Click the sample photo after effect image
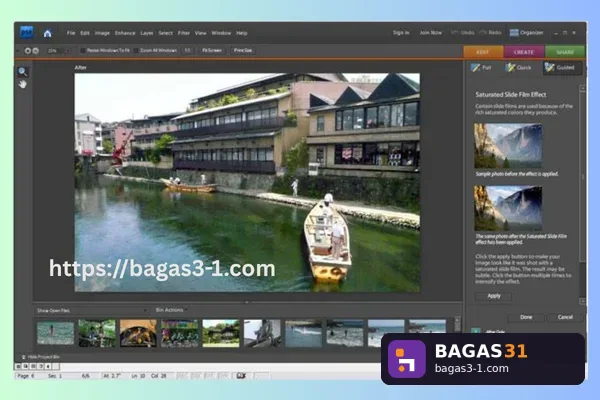This screenshot has width=600, height=400. click(x=508, y=208)
